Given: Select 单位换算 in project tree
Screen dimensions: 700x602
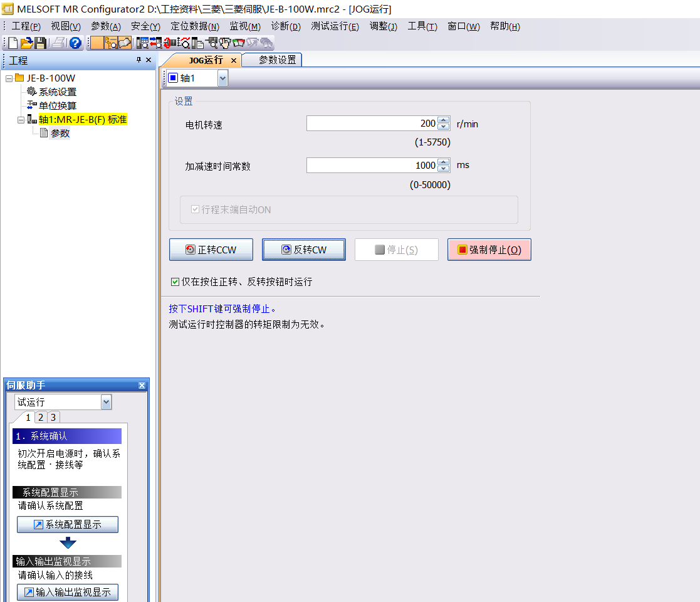Looking at the screenshot, I should pos(57,106).
